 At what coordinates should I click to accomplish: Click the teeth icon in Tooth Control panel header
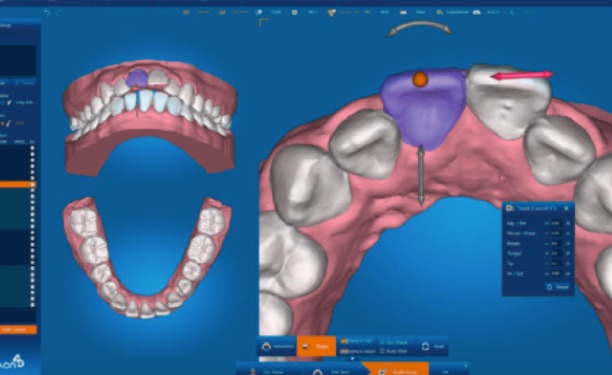click(x=510, y=208)
